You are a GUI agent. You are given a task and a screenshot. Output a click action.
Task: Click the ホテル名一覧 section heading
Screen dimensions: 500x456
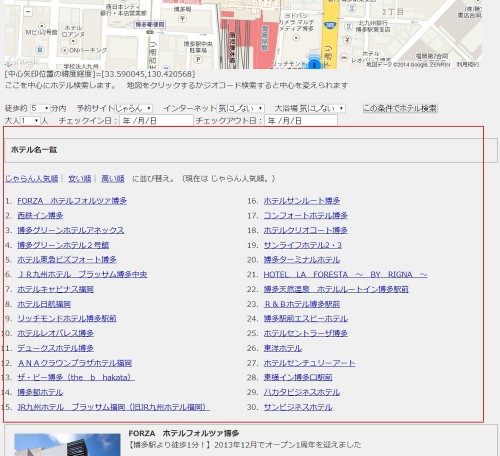(34, 150)
